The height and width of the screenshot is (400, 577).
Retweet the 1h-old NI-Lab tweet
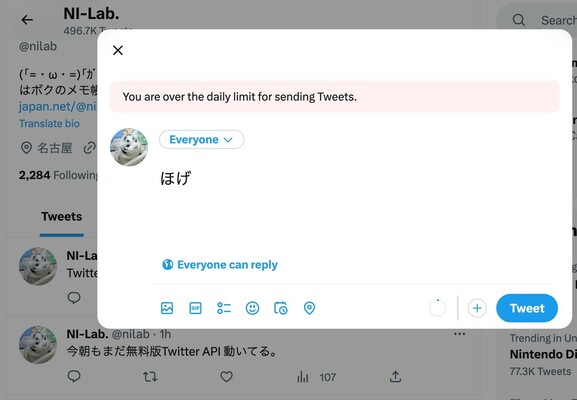[150, 376]
